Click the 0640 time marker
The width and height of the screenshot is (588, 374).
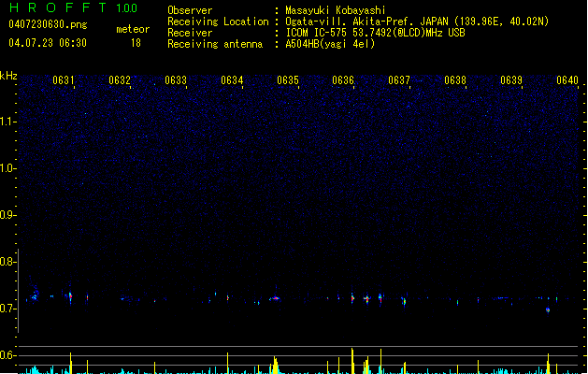click(567, 80)
